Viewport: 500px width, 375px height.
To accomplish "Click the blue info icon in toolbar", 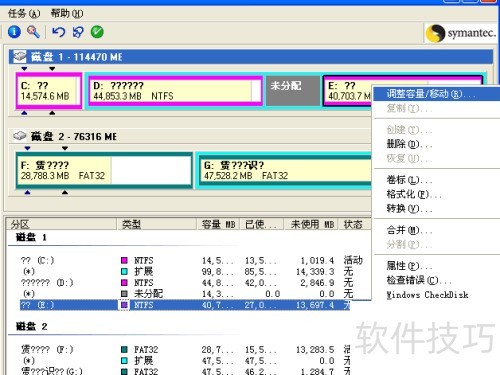I will (14, 32).
